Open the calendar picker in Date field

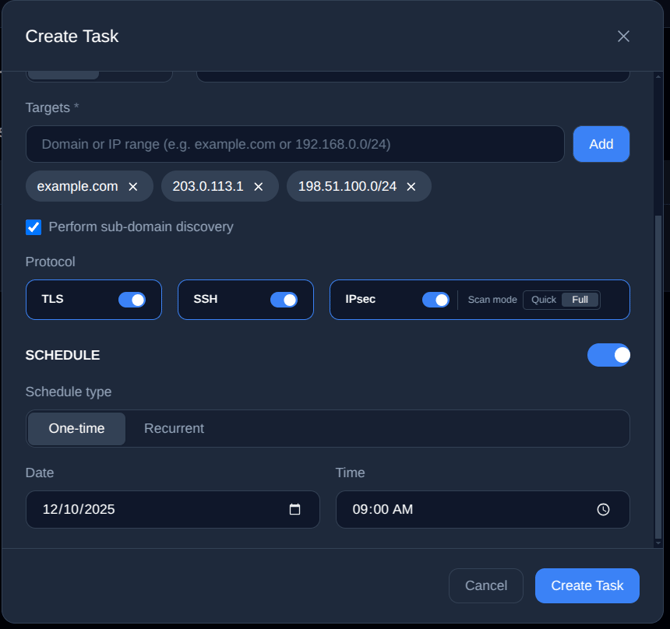tap(295, 509)
